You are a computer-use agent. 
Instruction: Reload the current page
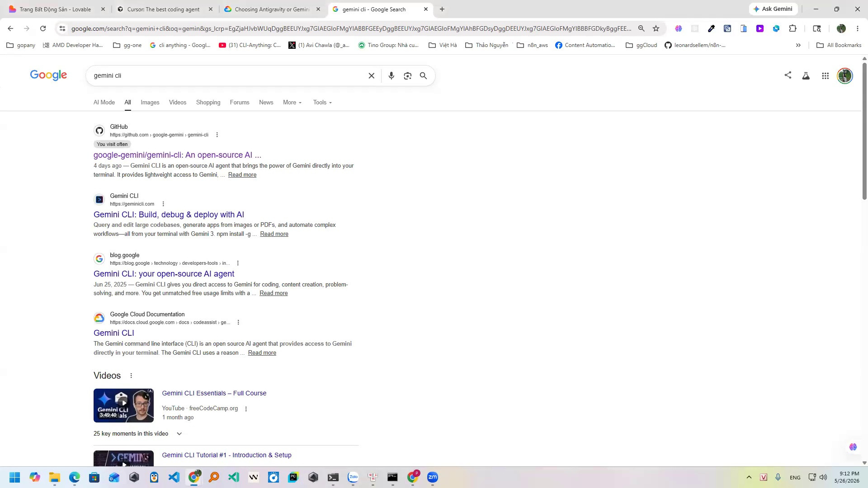click(x=43, y=28)
